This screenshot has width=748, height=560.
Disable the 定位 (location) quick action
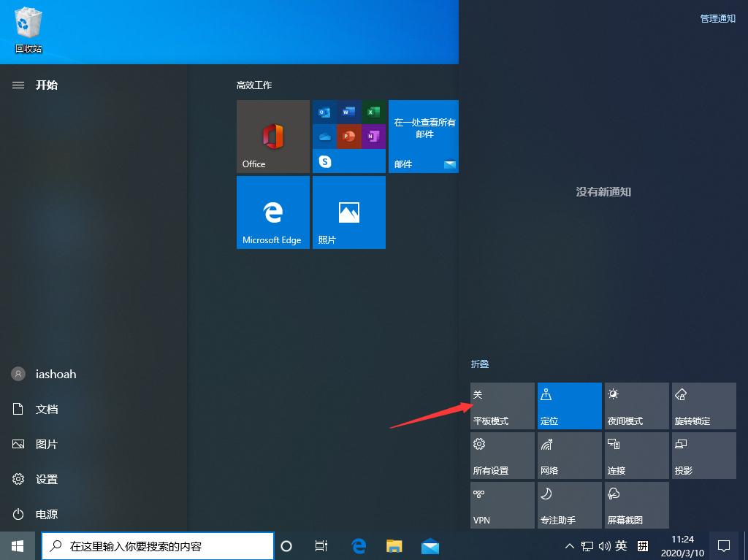(569, 406)
